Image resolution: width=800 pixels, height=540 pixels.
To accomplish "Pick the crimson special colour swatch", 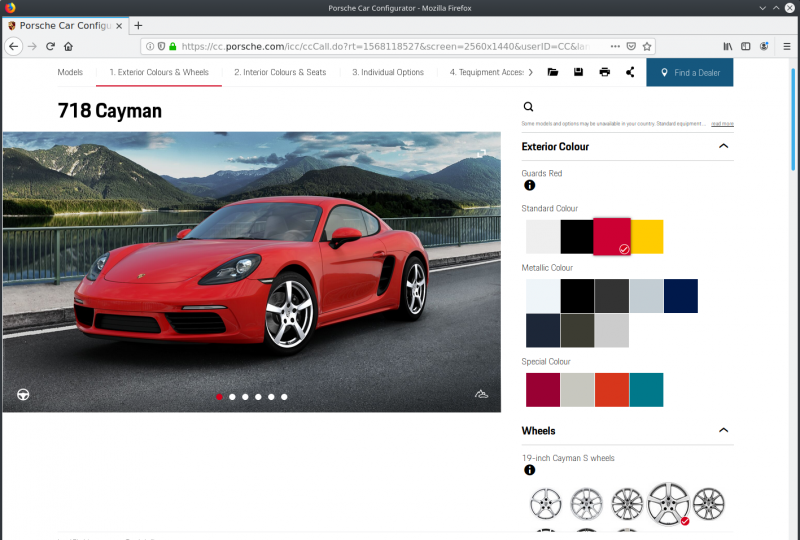I will [542, 390].
